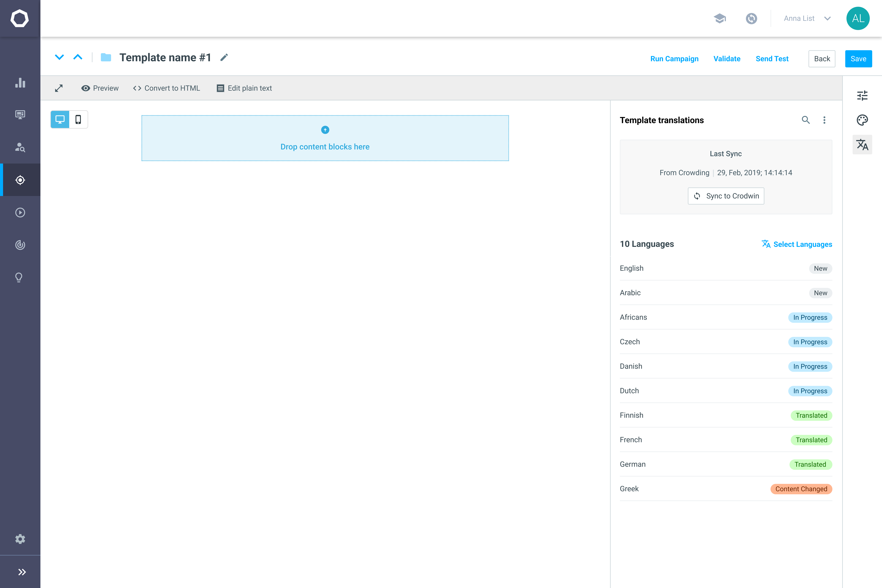Click Run Campaign link

coord(674,59)
